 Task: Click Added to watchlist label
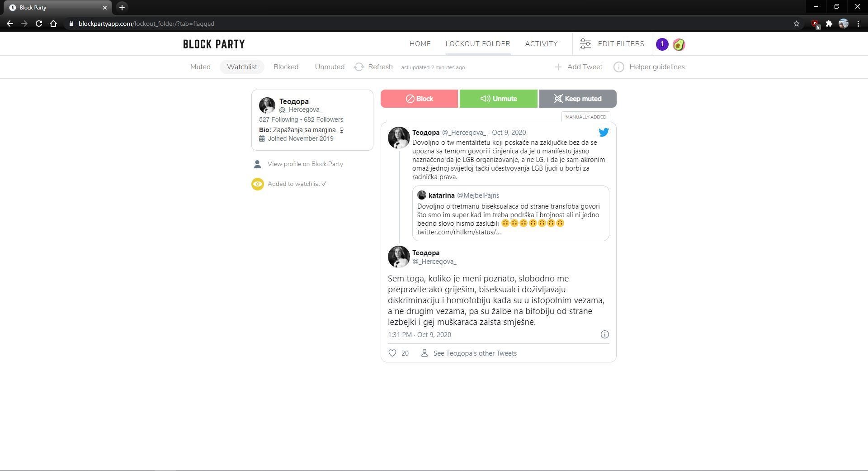tap(297, 184)
